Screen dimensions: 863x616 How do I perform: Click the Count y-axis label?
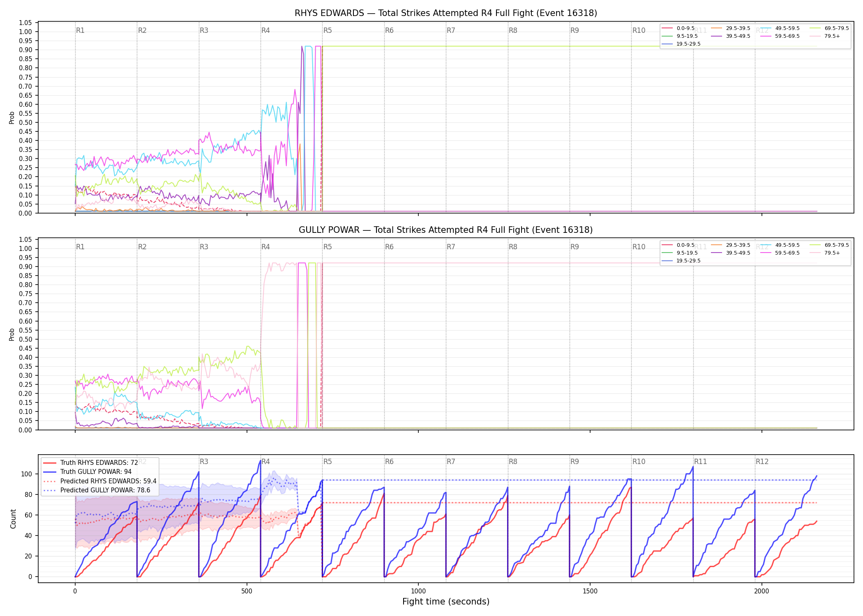coord(13,519)
